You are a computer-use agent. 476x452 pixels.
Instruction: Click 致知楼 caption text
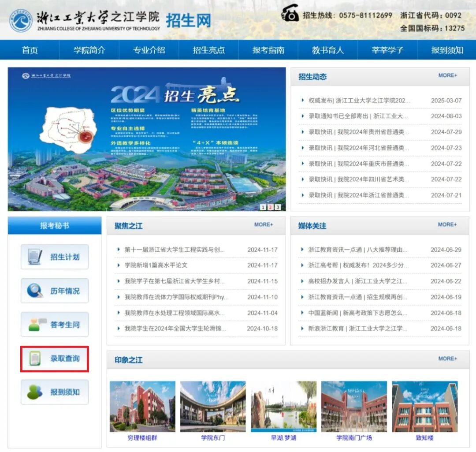pos(425,438)
